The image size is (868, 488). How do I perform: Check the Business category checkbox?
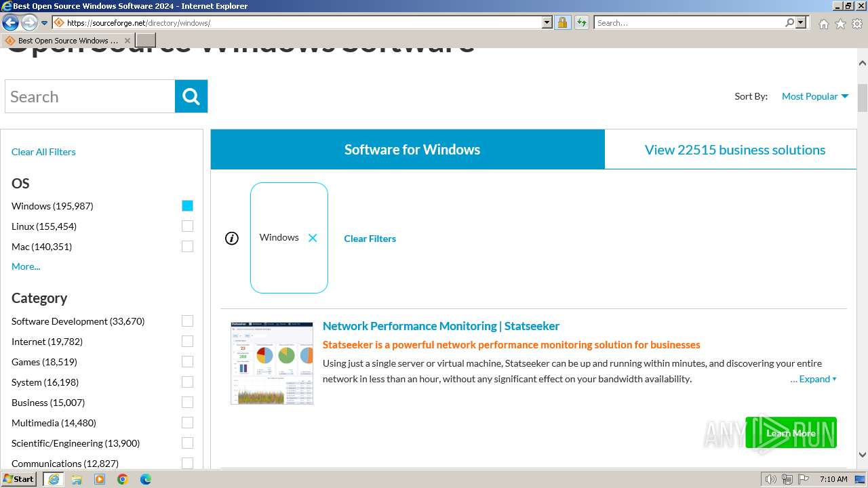click(187, 403)
